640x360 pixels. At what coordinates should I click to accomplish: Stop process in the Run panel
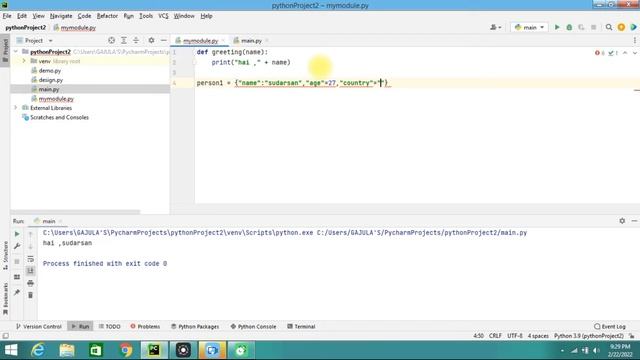(x=17, y=261)
